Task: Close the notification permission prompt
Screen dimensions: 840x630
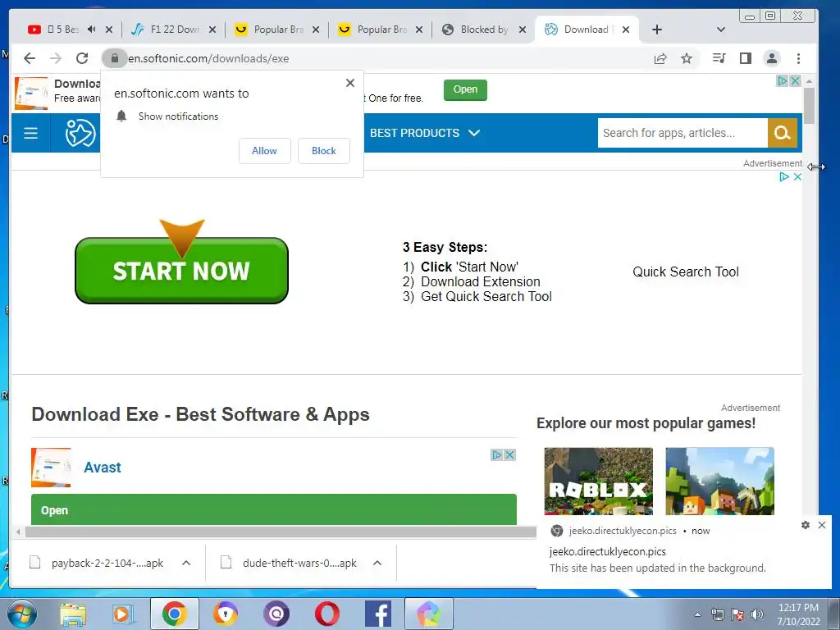Action: pos(349,83)
